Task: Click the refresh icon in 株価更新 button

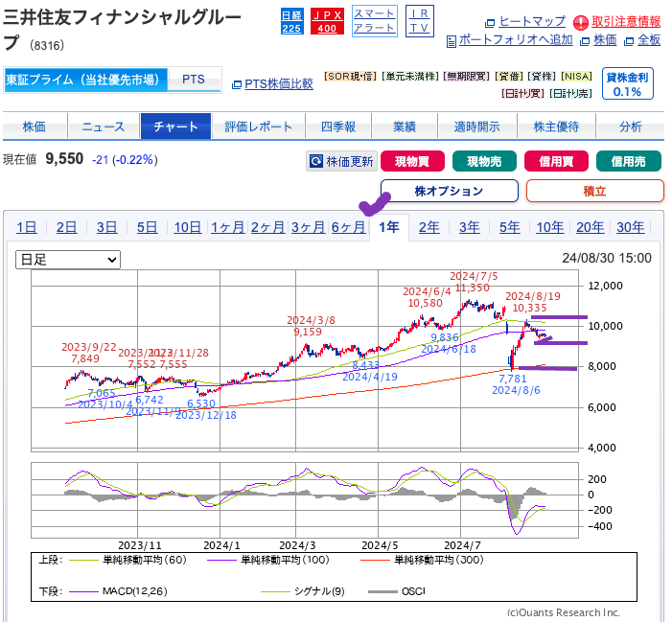Action: (x=316, y=161)
